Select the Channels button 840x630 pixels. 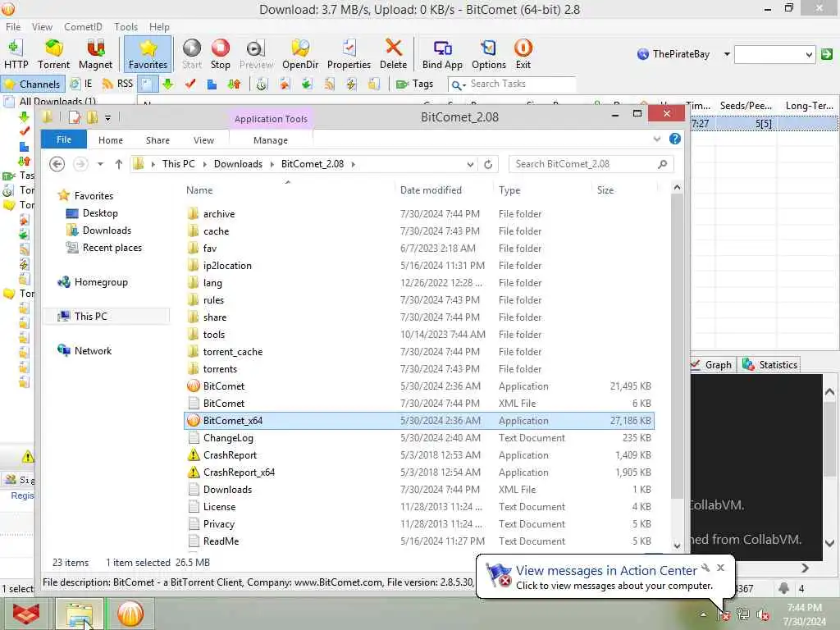tap(33, 84)
